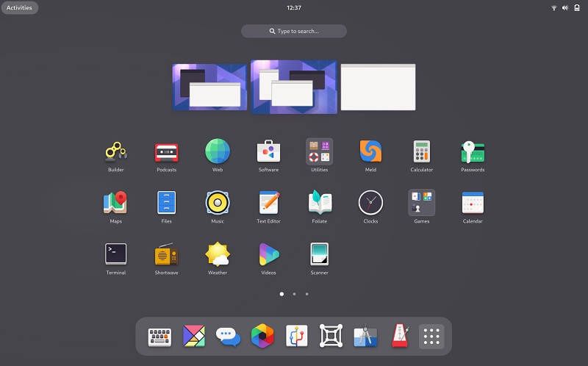This screenshot has width=588, height=366.
Task: Open the chat bubbles app in dock
Action: 228,337
